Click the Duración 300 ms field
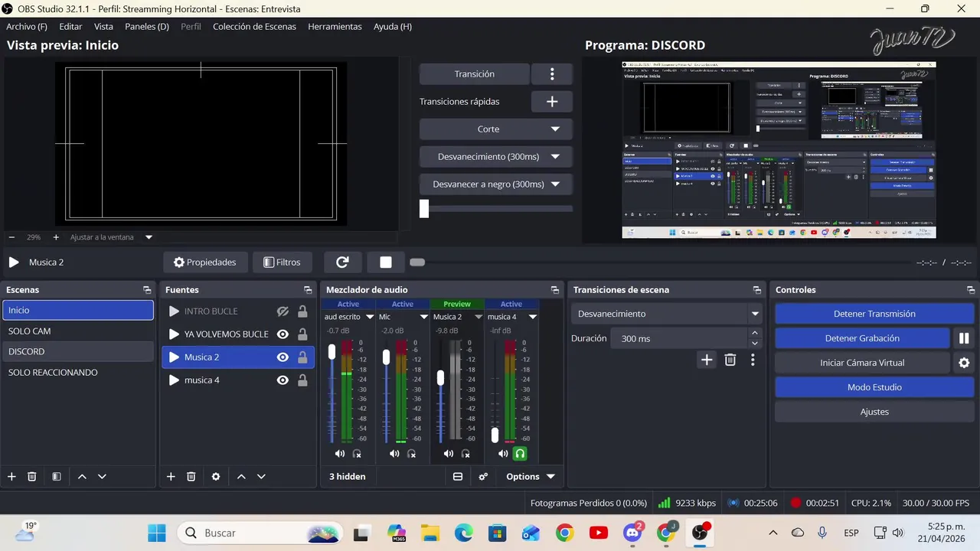 pyautogui.click(x=678, y=338)
